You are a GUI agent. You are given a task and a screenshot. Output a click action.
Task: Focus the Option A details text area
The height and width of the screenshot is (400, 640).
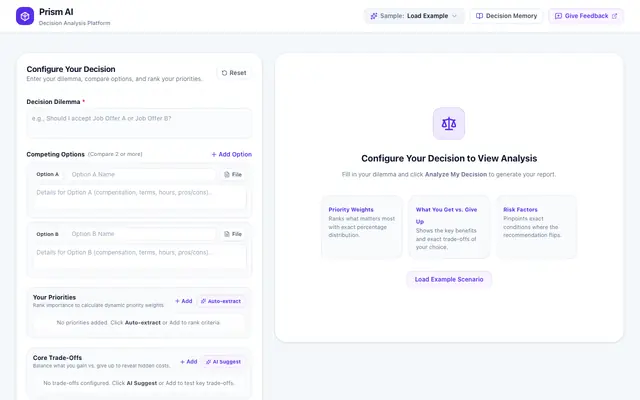[139, 198]
